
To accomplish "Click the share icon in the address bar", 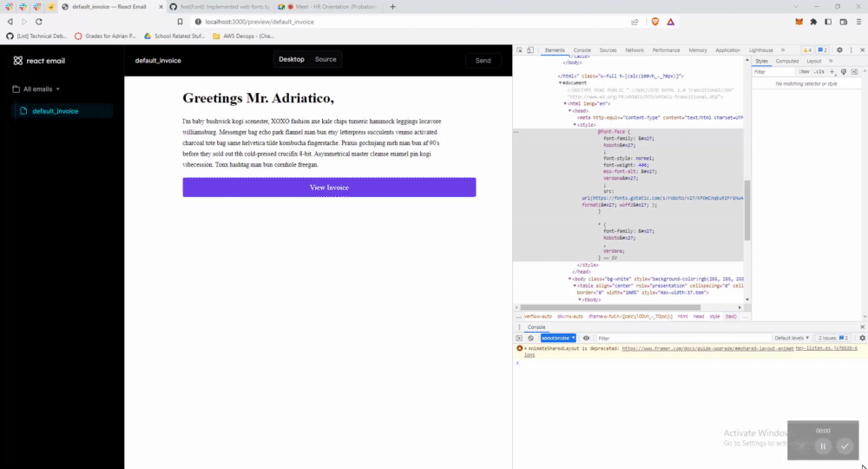I will (x=635, y=22).
